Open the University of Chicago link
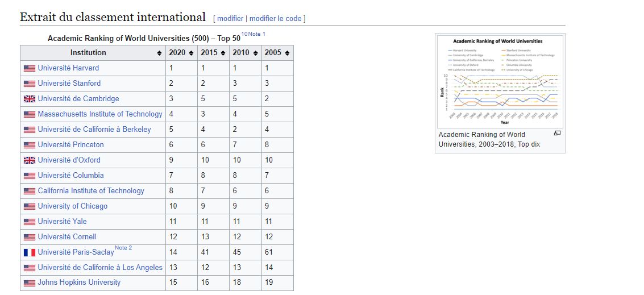This screenshot has width=644, height=295. (x=73, y=206)
